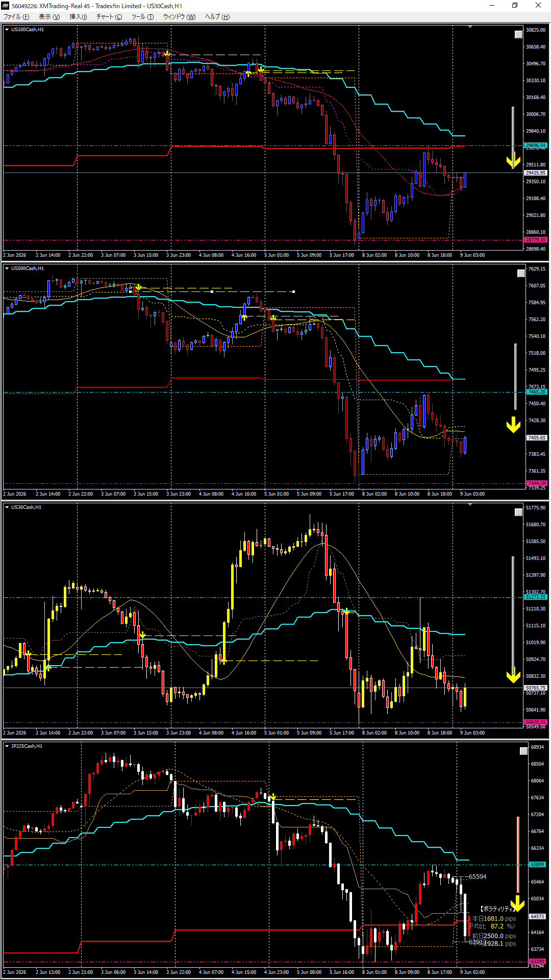The image size is (551, 980).
Task: Expand the US100Cash,H1 chart title arrow
Action: (x=7, y=30)
